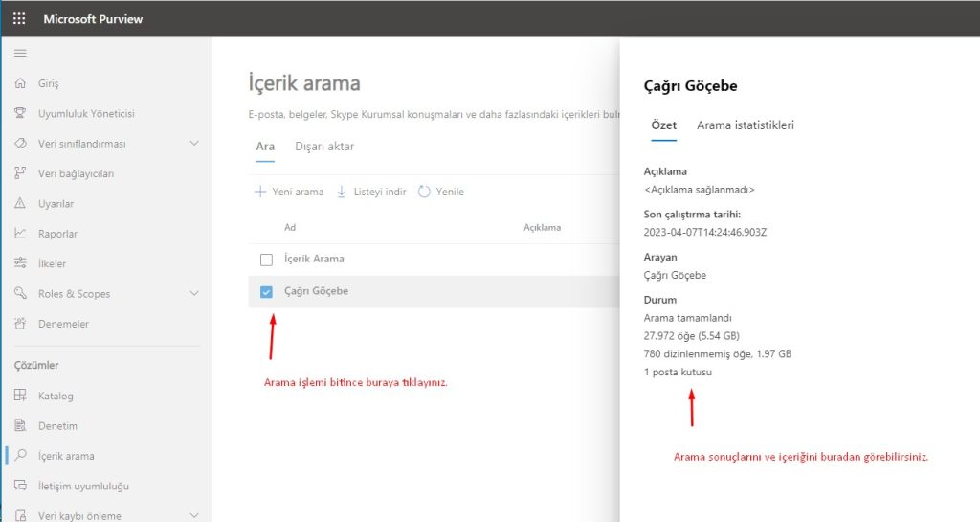Viewport: 980px width, 522px height.
Task: Expand the Veri sınıflandırması chevron
Action: click(x=194, y=143)
